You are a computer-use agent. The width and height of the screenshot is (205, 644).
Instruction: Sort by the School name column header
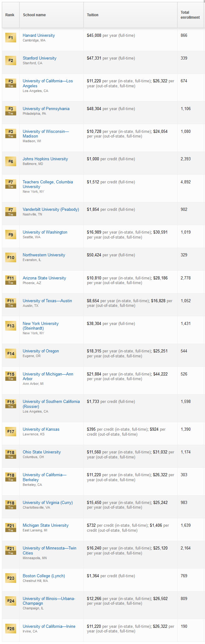(x=34, y=15)
